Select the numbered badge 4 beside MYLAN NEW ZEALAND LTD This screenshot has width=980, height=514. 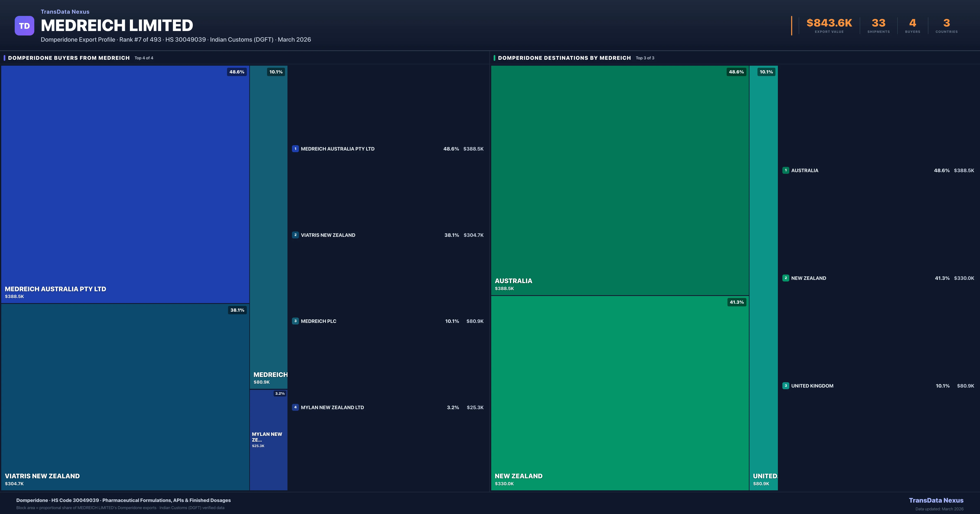[x=296, y=407]
